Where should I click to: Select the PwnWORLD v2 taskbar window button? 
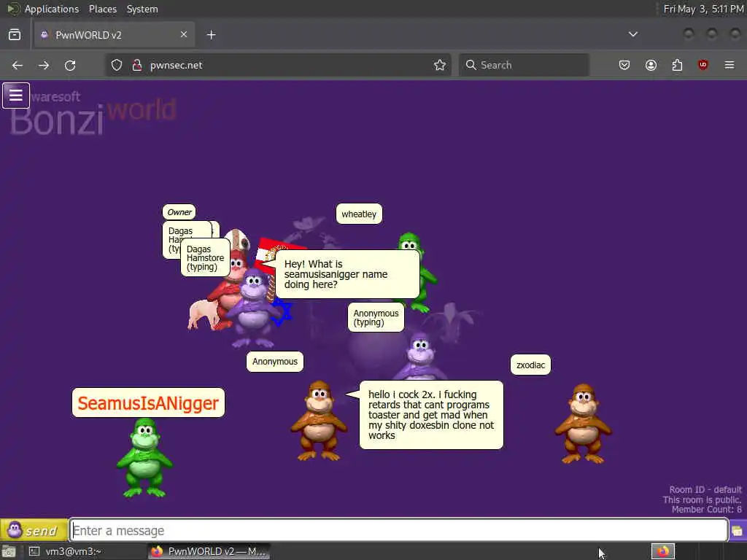[209, 551]
